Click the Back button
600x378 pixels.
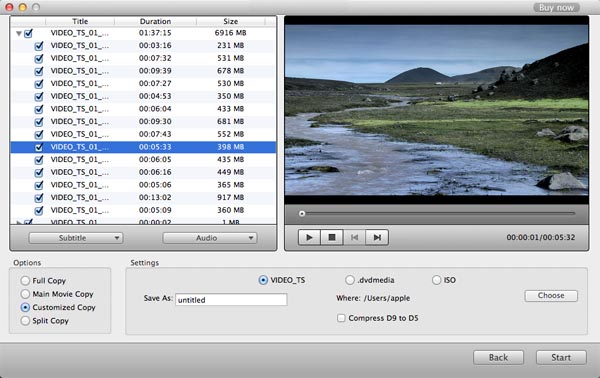point(498,358)
